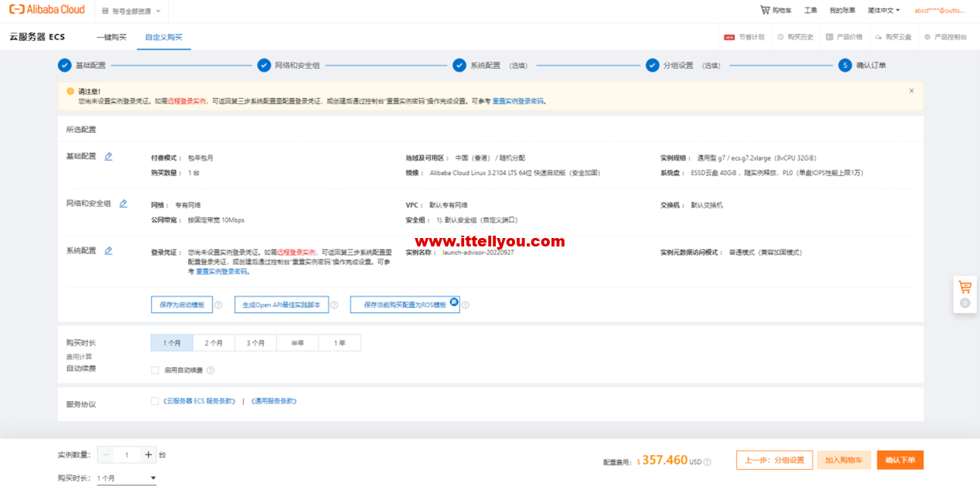Click 上一步：分组设置 button

tap(775, 461)
